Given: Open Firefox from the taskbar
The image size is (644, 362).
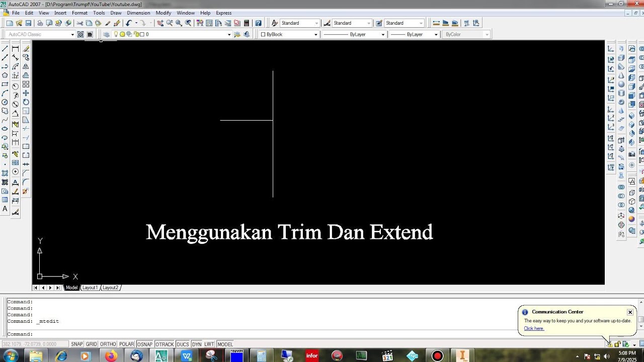Looking at the screenshot, I should (x=111, y=356).
